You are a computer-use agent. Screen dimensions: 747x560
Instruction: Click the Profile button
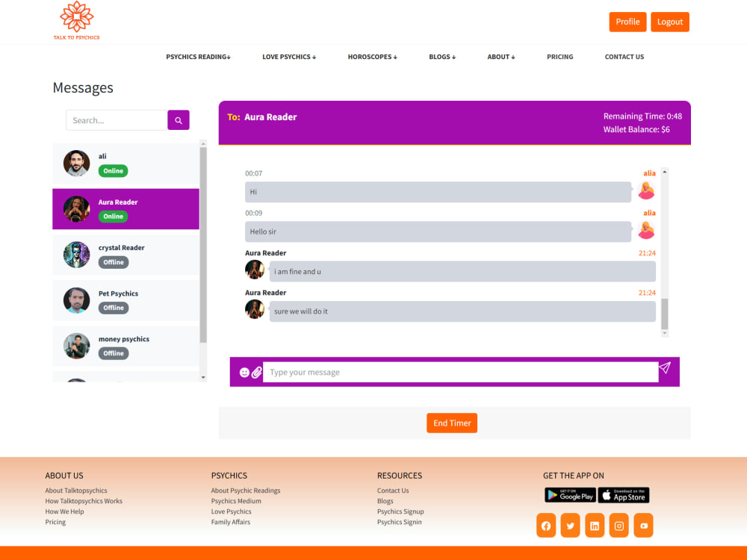627,22
